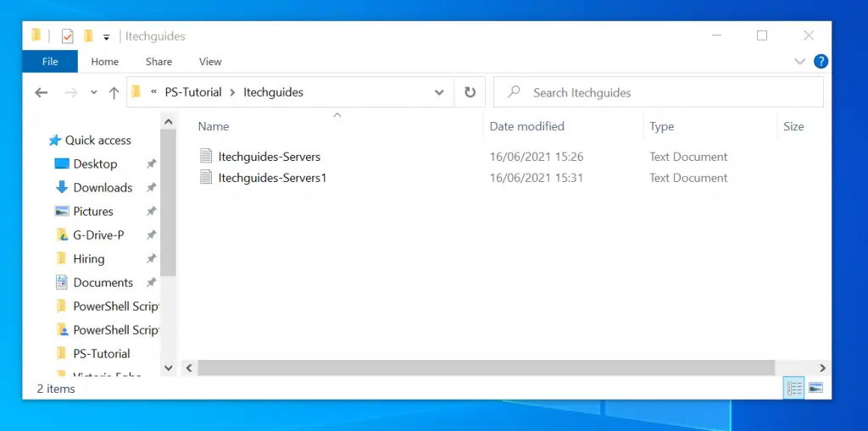Viewport: 868px width, 431px height.
Task: Open the Recent locations dropdown
Action: tap(94, 92)
